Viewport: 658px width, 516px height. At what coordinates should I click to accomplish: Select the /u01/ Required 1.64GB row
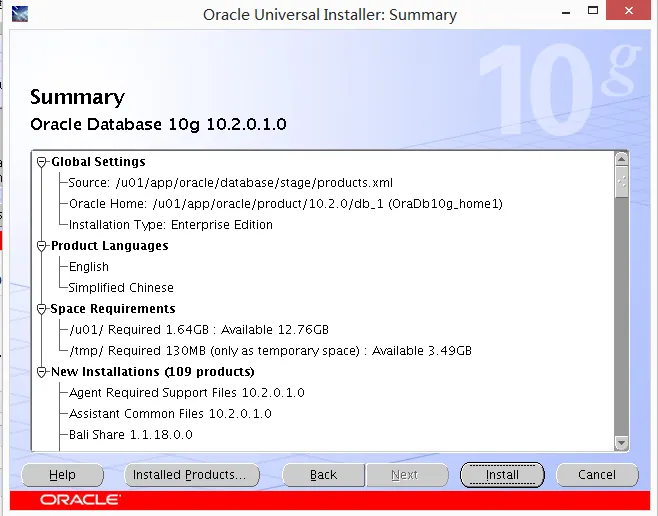(198, 330)
